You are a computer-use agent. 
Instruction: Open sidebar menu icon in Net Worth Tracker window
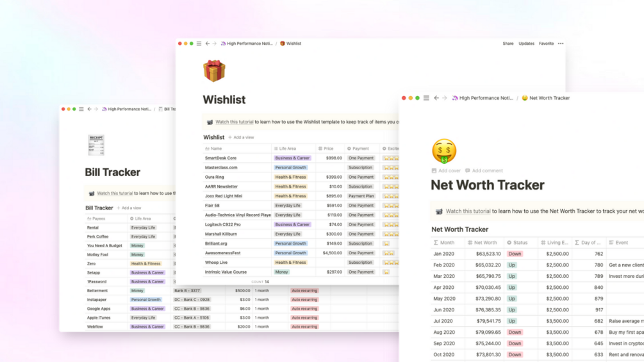[x=426, y=98]
